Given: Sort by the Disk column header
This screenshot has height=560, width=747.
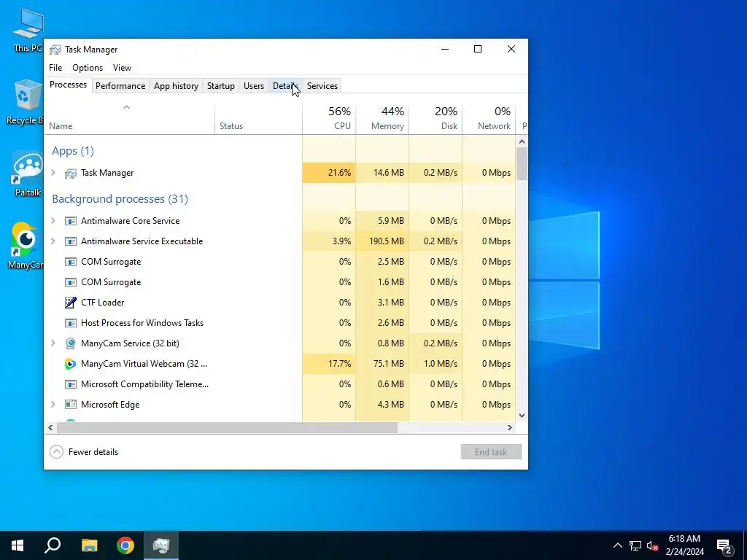Looking at the screenshot, I should click(x=436, y=120).
